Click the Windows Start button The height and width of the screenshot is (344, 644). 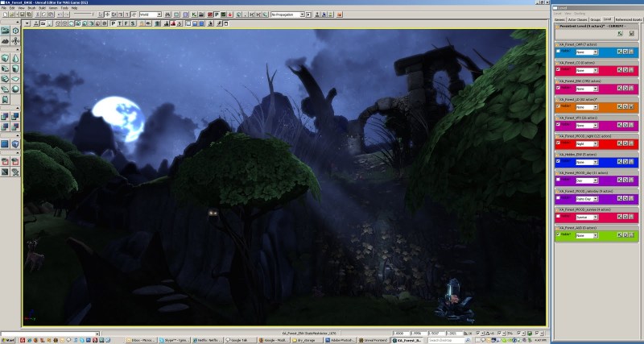(8, 340)
